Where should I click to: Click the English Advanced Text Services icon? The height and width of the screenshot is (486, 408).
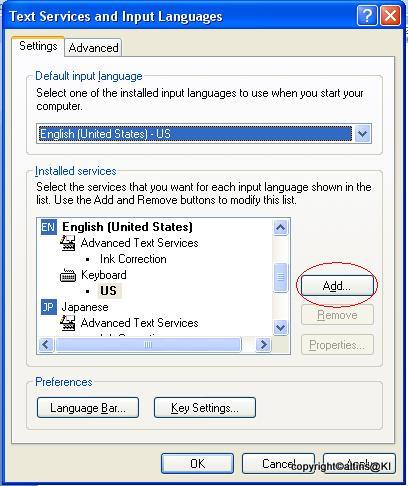pos(68,243)
